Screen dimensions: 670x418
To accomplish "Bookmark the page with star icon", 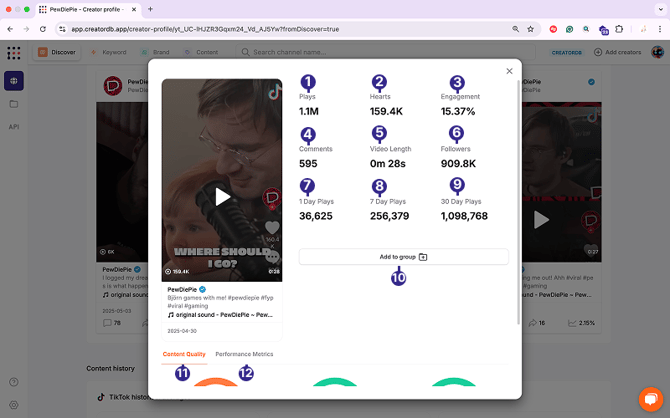I will point(530,29).
